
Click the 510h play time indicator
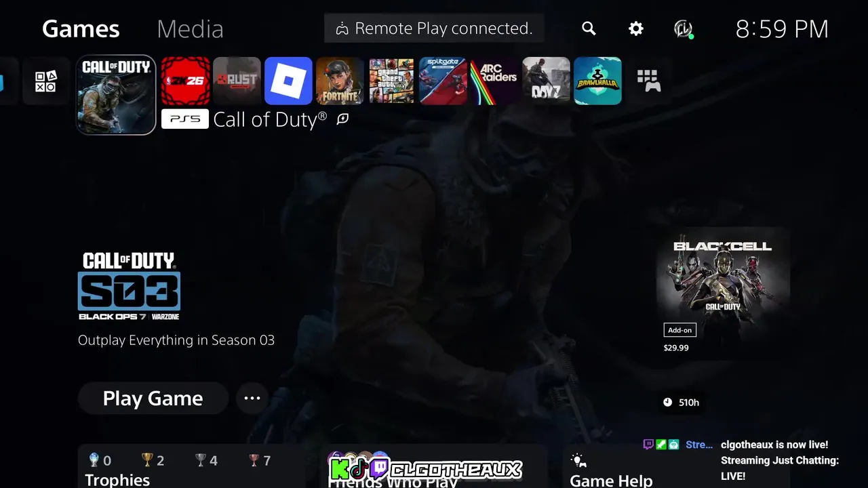pyautogui.click(x=681, y=403)
